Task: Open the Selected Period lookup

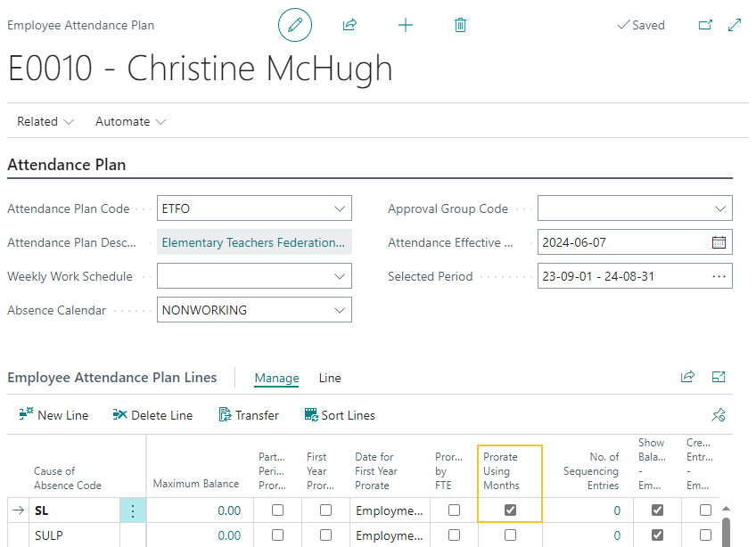Action: [719, 276]
